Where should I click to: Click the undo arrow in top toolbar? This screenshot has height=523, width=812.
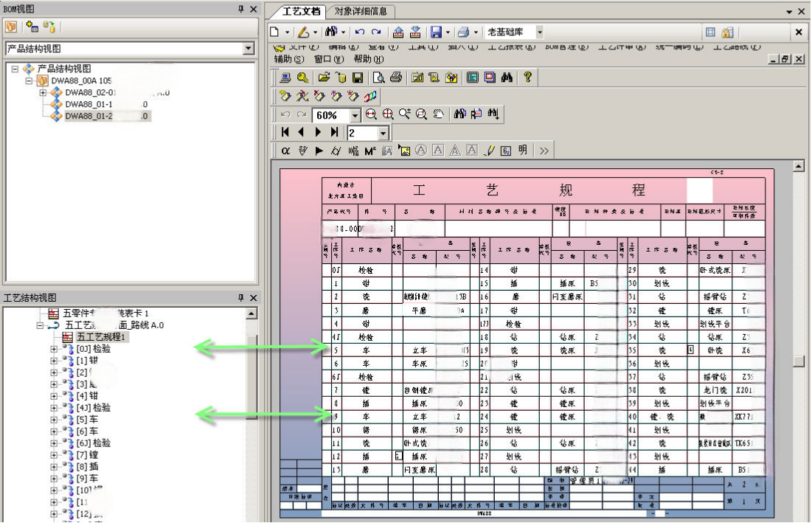359,32
